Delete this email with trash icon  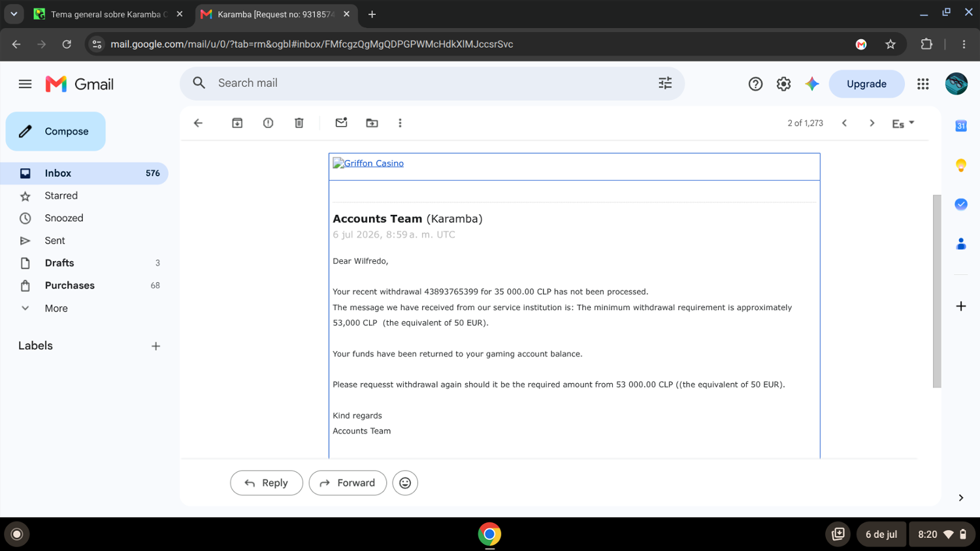coord(299,123)
